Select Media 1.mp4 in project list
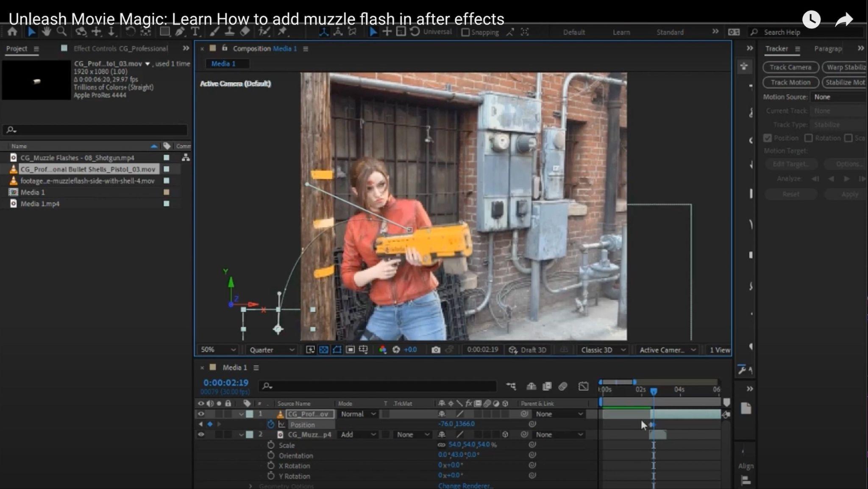This screenshot has height=489, width=868. pyautogui.click(x=40, y=204)
